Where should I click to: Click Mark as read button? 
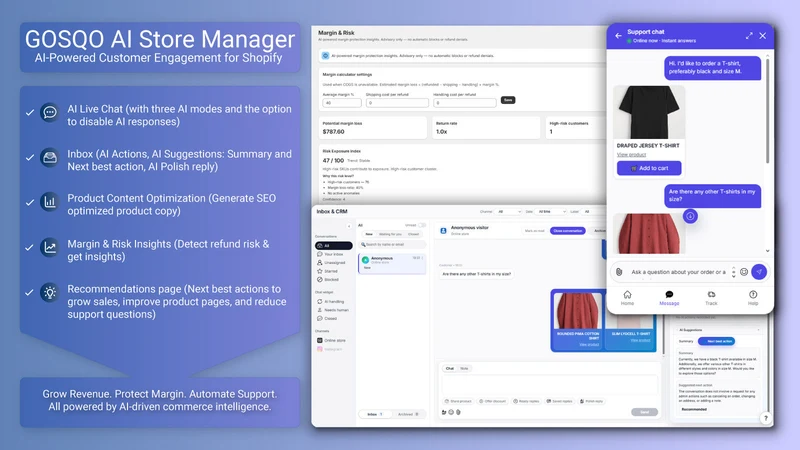(535, 231)
